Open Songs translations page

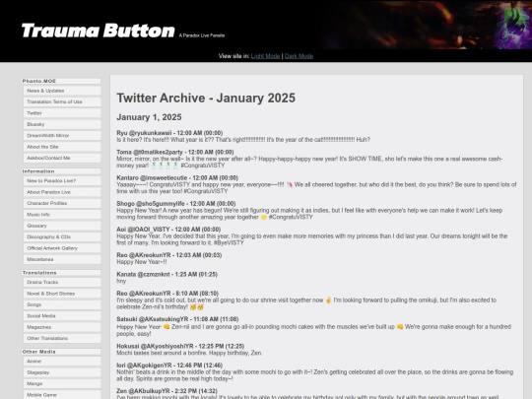click(x=62, y=304)
